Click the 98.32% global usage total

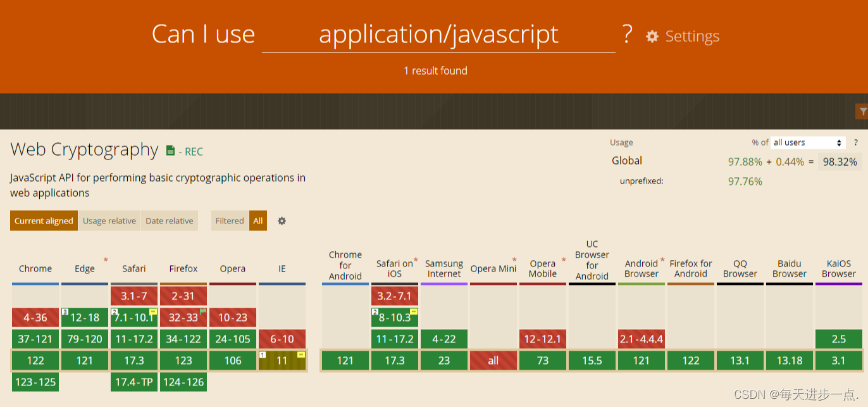tap(840, 161)
